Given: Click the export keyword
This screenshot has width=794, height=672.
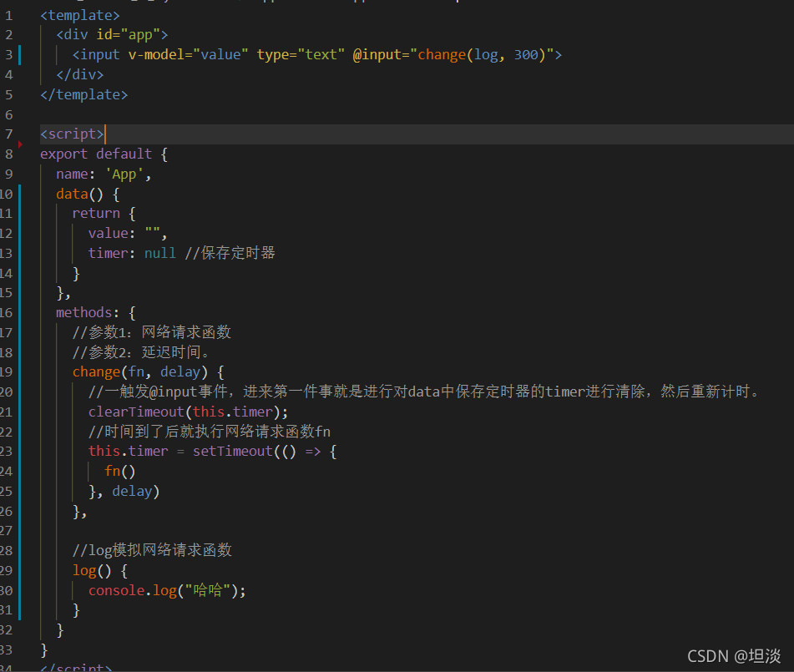Looking at the screenshot, I should point(63,154).
